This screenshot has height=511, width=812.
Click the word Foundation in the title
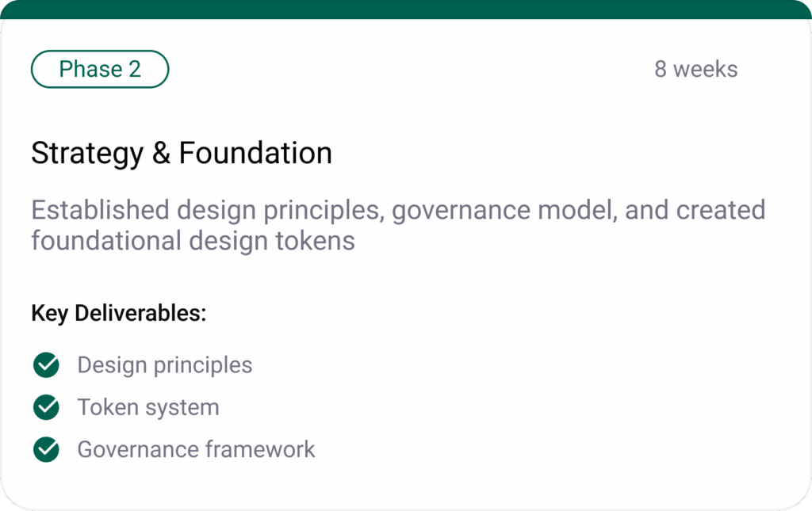click(x=255, y=153)
